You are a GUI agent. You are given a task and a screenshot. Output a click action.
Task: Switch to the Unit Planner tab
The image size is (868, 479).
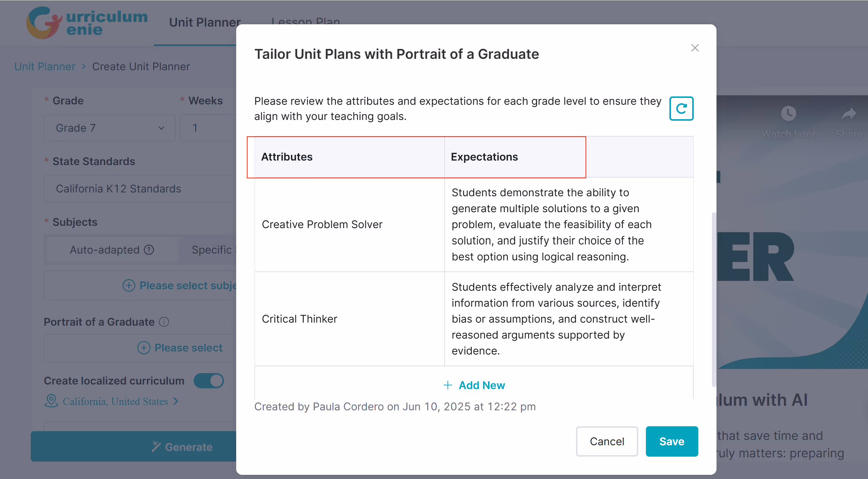pos(205,22)
